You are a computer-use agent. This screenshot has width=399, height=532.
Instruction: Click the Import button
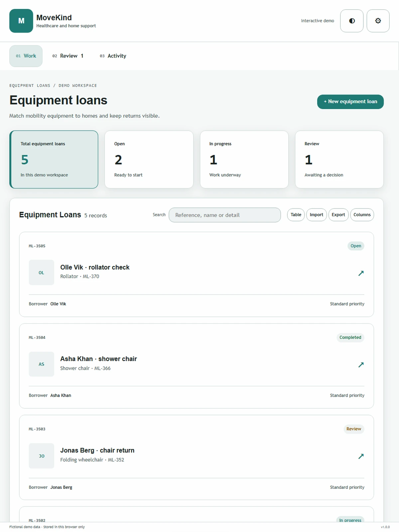317,215
